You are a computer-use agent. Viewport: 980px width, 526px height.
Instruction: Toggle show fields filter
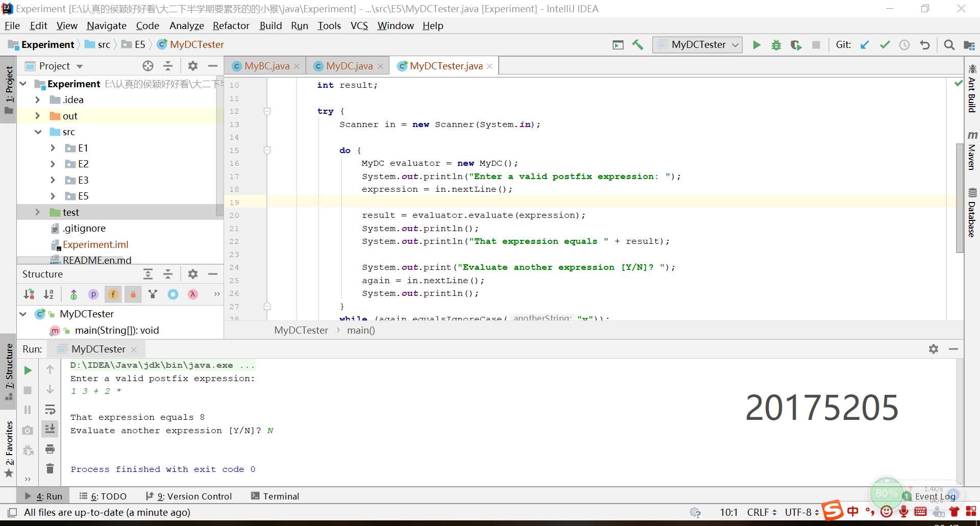tap(113, 294)
